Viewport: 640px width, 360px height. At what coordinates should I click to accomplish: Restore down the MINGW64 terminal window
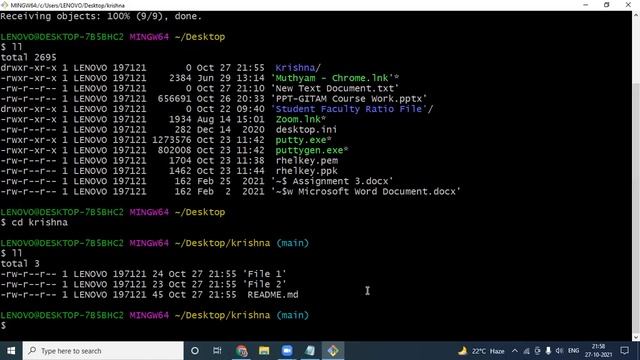607,5
